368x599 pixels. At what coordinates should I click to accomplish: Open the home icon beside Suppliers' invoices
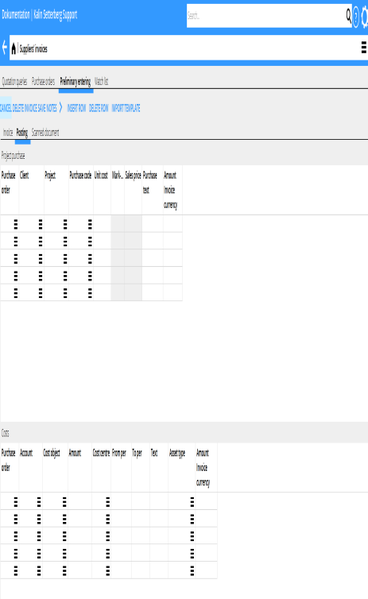14,49
